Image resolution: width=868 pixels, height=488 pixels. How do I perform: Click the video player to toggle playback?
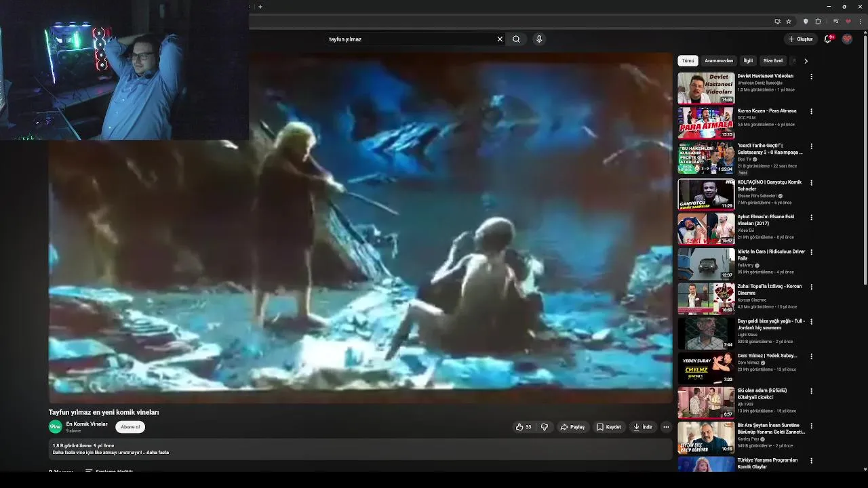360,227
